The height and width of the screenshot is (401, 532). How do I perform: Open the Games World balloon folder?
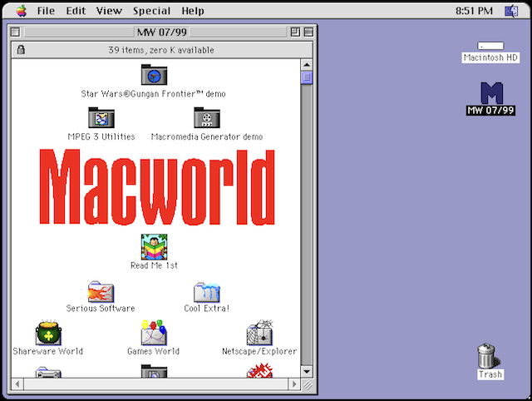(x=154, y=333)
